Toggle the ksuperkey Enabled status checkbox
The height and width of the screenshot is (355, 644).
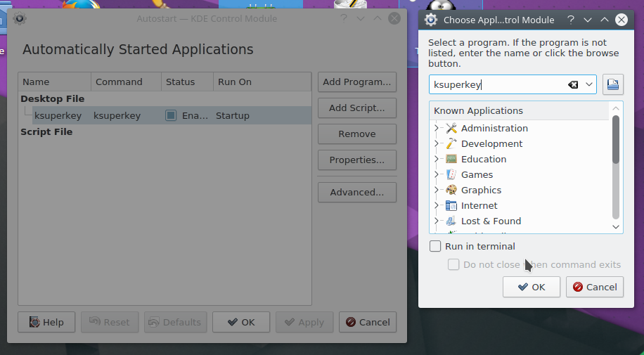click(171, 115)
